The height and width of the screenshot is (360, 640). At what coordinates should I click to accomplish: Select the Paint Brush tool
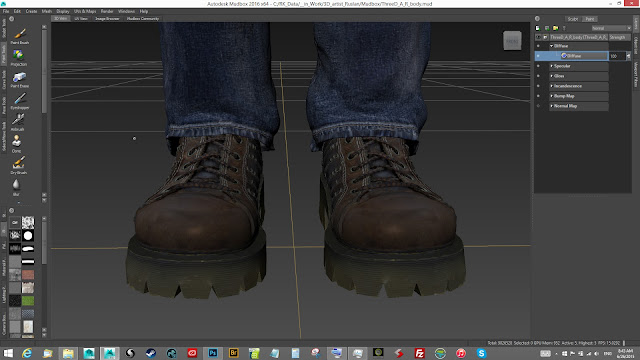[x=19, y=36]
